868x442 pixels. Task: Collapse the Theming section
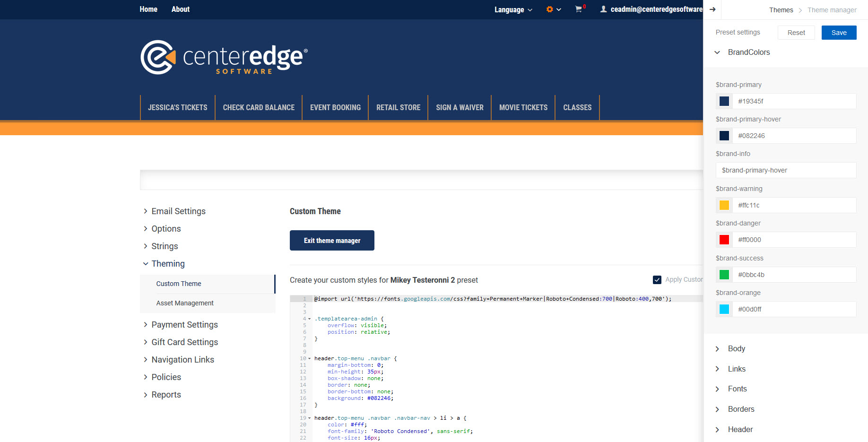(164, 264)
